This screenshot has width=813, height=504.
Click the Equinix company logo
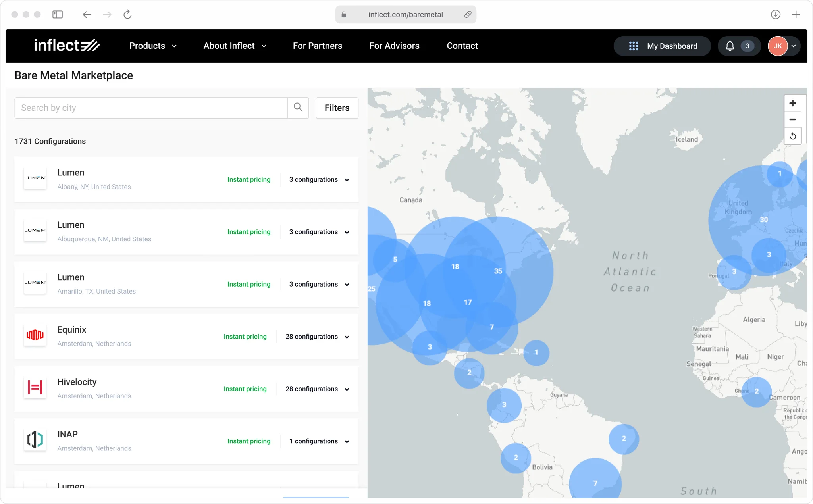pos(35,335)
